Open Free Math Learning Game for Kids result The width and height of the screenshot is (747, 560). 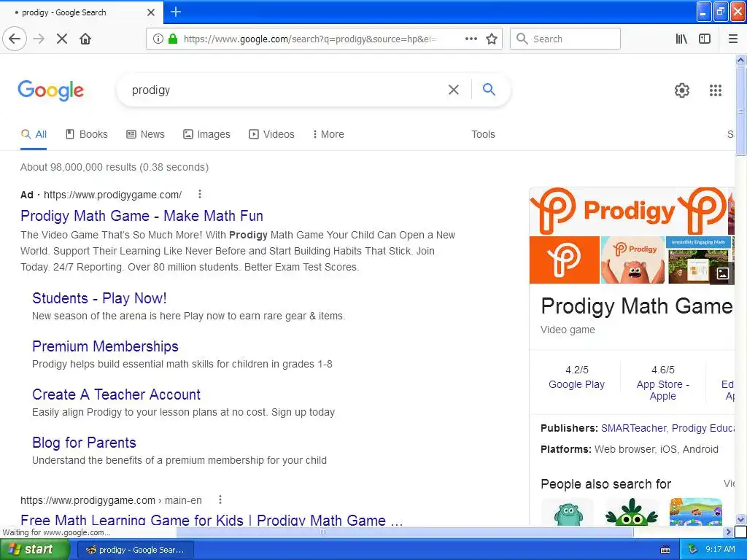[212, 519]
